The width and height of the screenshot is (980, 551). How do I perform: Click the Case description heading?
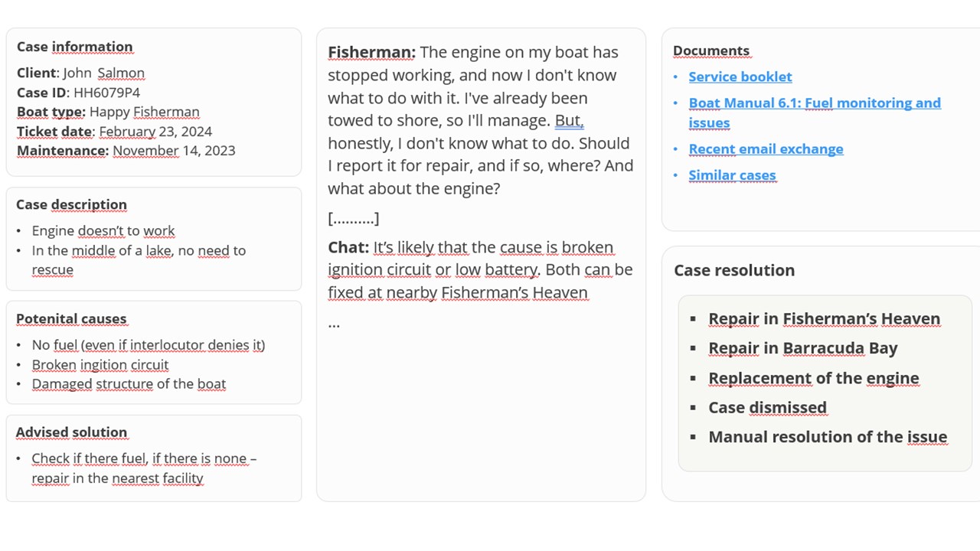[71, 204]
